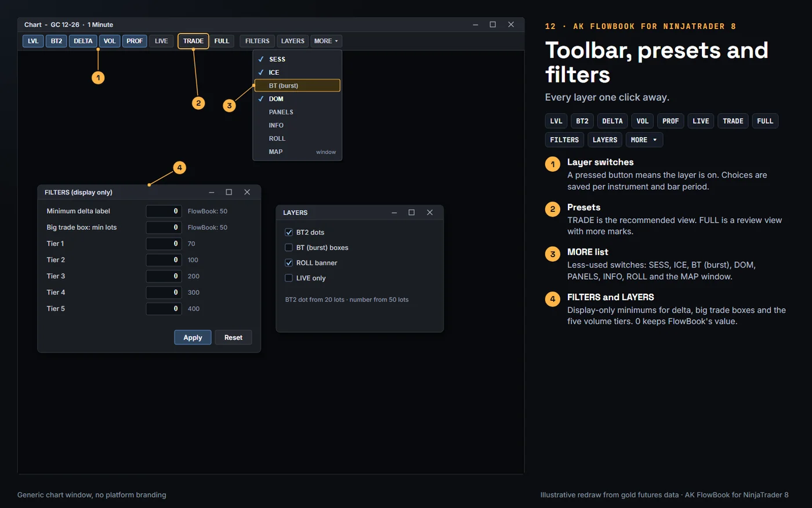Apply the filter settings
This screenshot has width=812, height=508.
(x=193, y=337)
